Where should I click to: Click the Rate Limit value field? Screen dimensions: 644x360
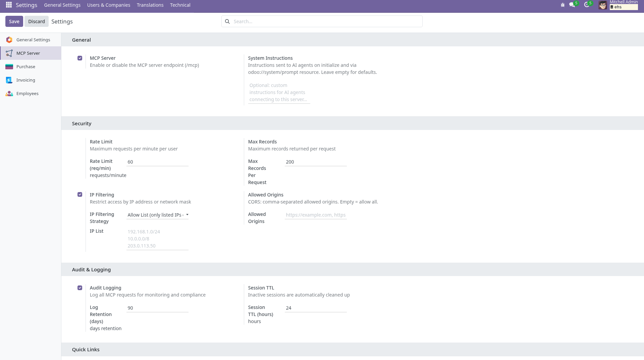pos(157,162)
